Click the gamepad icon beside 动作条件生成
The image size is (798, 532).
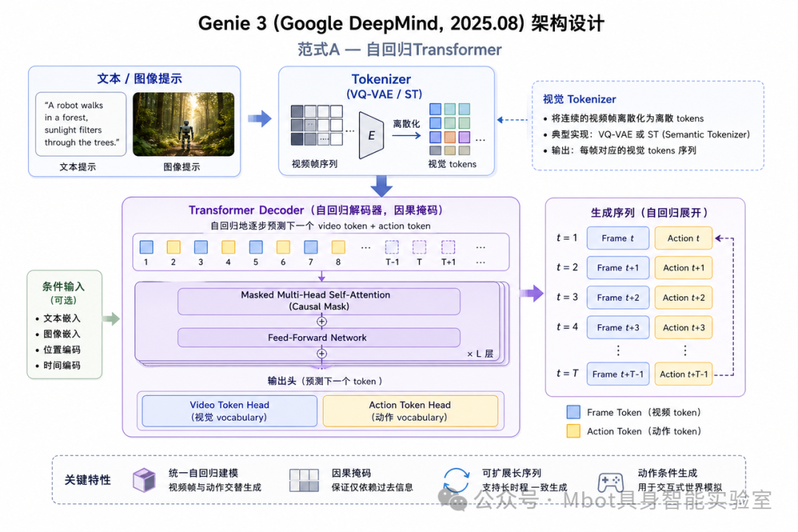pyautogui.click(x=611, y=481)
